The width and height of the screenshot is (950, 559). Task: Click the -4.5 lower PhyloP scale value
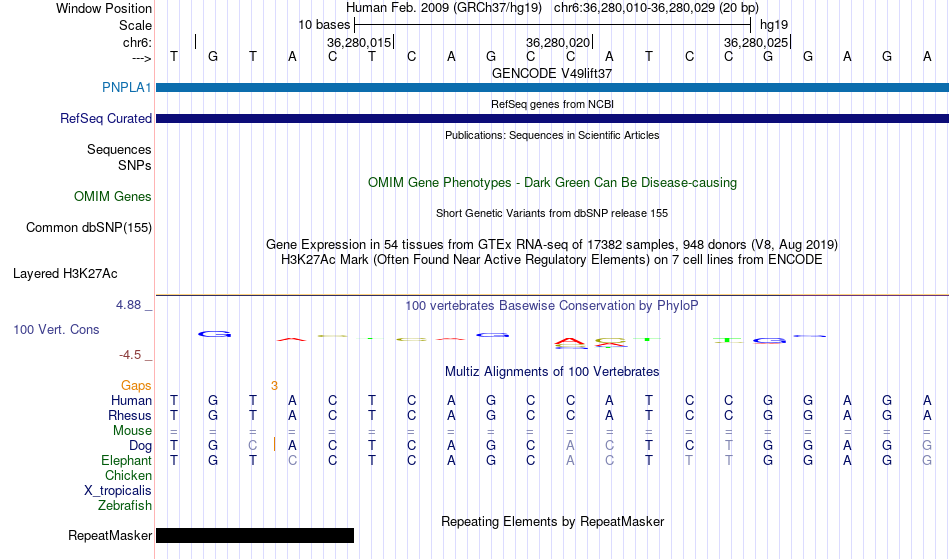[130, 354]
